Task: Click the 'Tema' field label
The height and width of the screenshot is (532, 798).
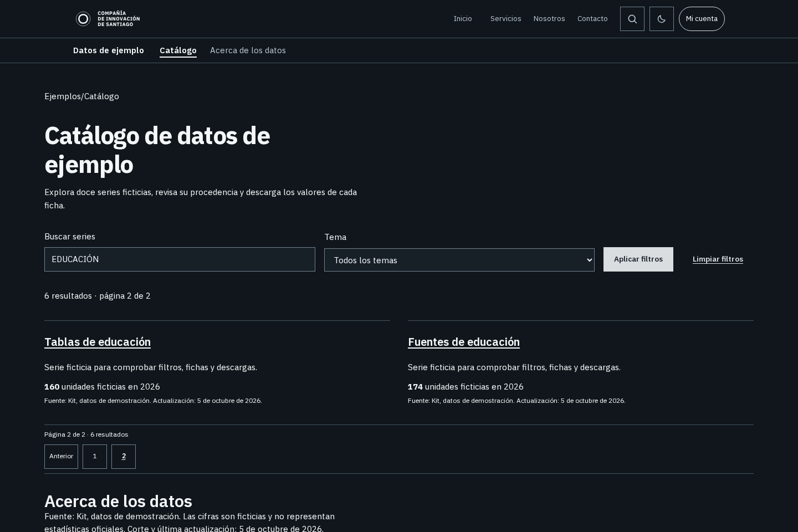Action: coord(335,237)
